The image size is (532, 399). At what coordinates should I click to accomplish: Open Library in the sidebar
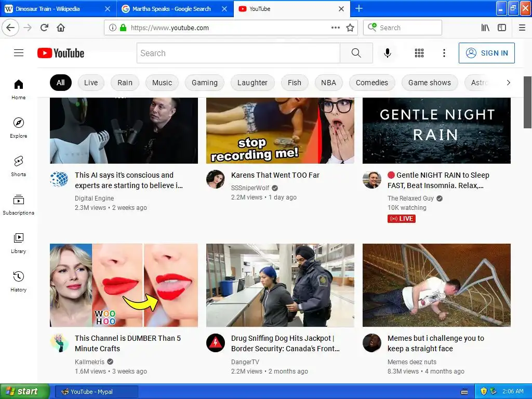pyautogui.click(x=19, y=244)
